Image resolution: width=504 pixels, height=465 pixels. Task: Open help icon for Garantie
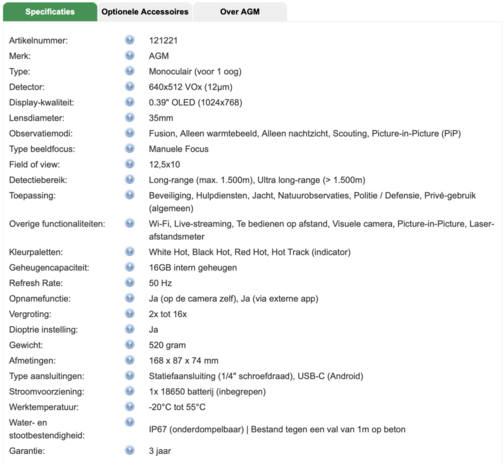click(130, 450)
